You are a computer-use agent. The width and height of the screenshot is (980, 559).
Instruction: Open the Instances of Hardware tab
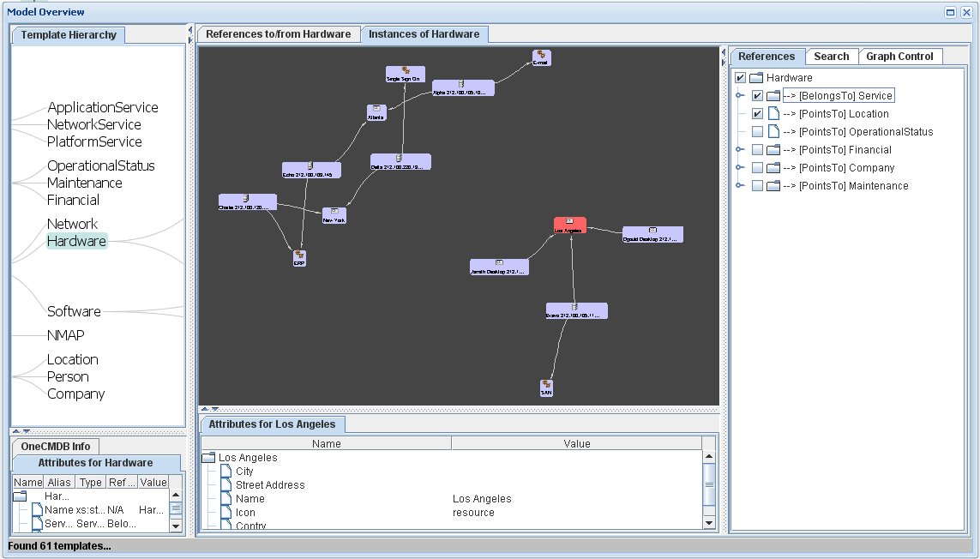coord(424,34)
